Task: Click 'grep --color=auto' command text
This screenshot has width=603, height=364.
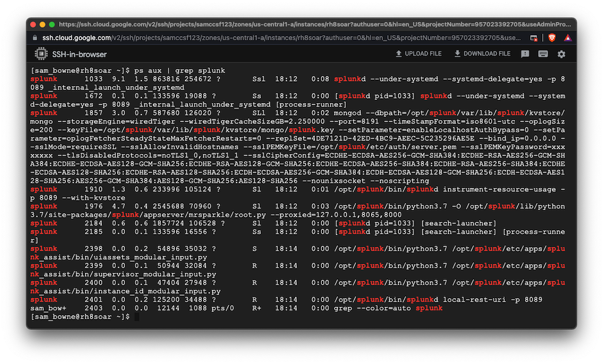Action: tap(372, 308)
